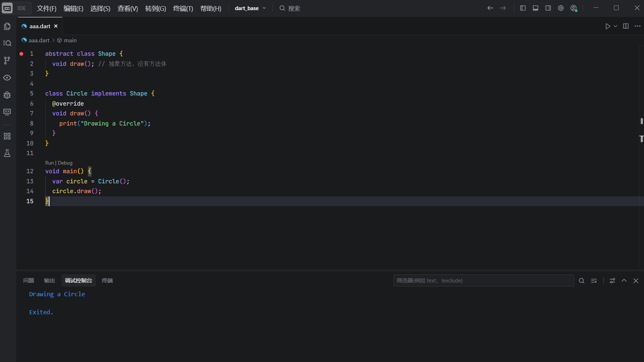Open the 帮助(H) menu
Screen dimensions: 644x362
click(211, 8)
